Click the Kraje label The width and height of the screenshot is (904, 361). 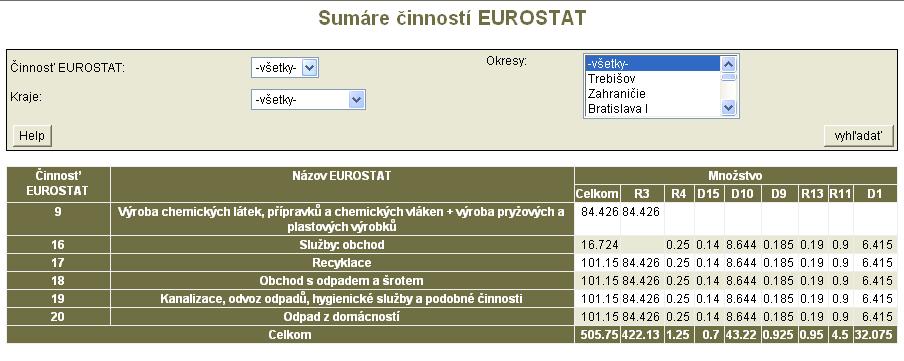pos(26,97)
